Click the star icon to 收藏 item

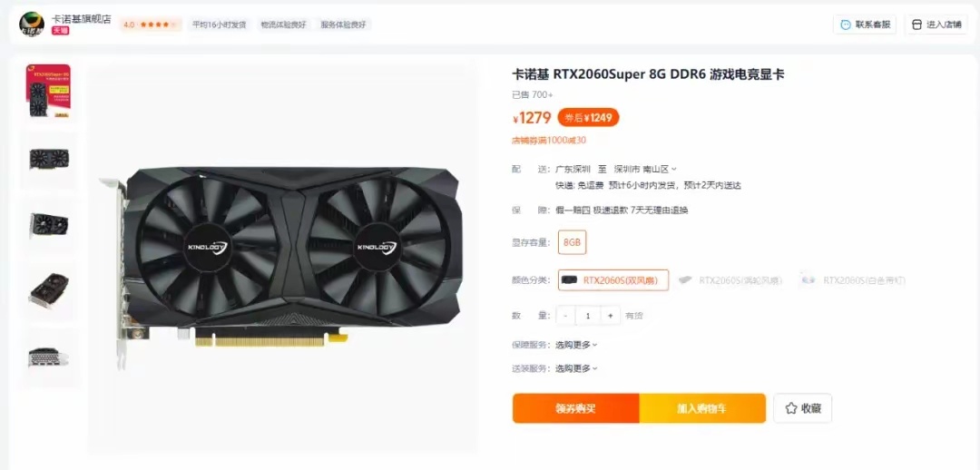point(790,408)
